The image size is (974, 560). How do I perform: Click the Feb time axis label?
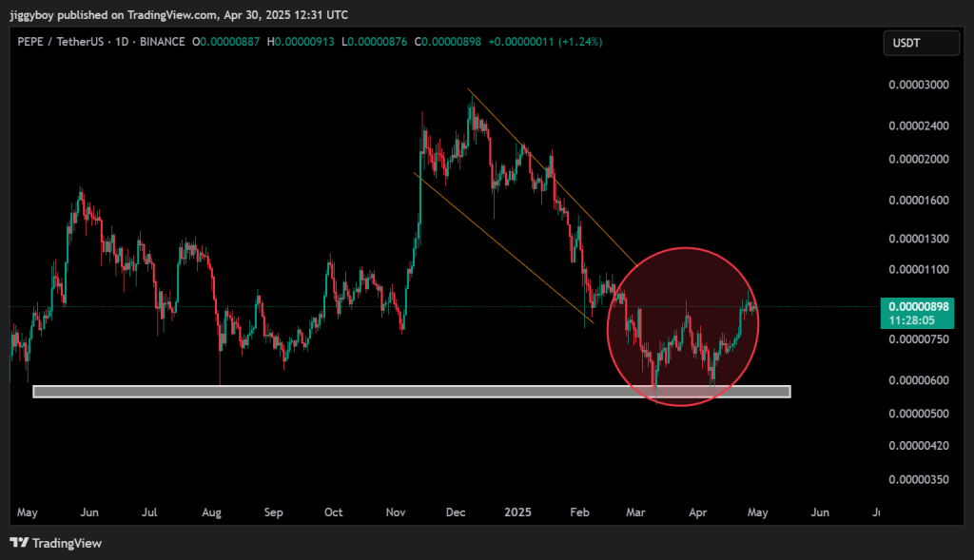pos(579,512)
